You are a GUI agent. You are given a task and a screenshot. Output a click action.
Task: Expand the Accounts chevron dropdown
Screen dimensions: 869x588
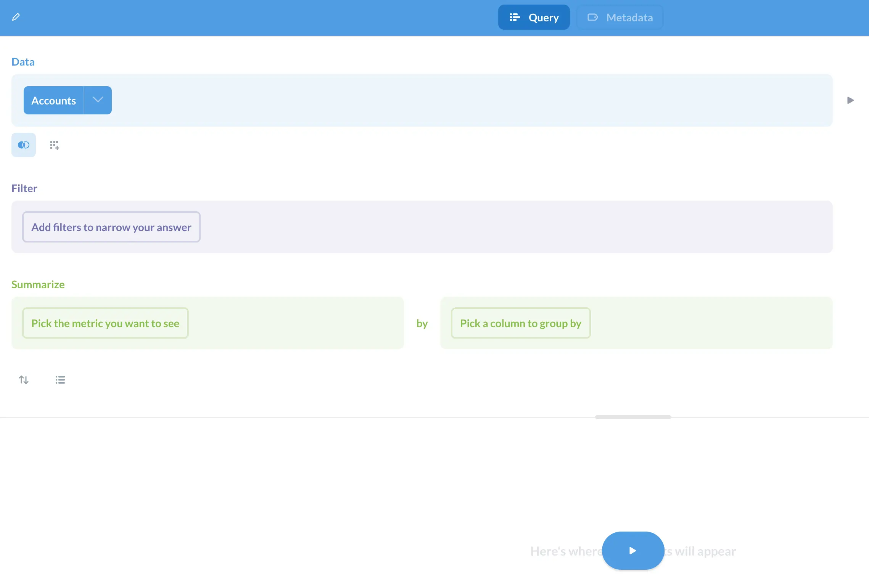98,100
